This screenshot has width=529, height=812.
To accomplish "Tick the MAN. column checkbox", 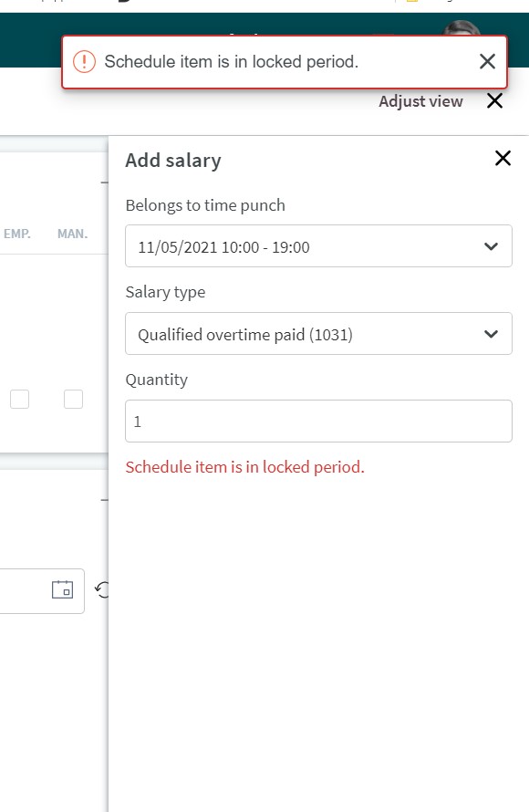I will click(x=73, y=400).
